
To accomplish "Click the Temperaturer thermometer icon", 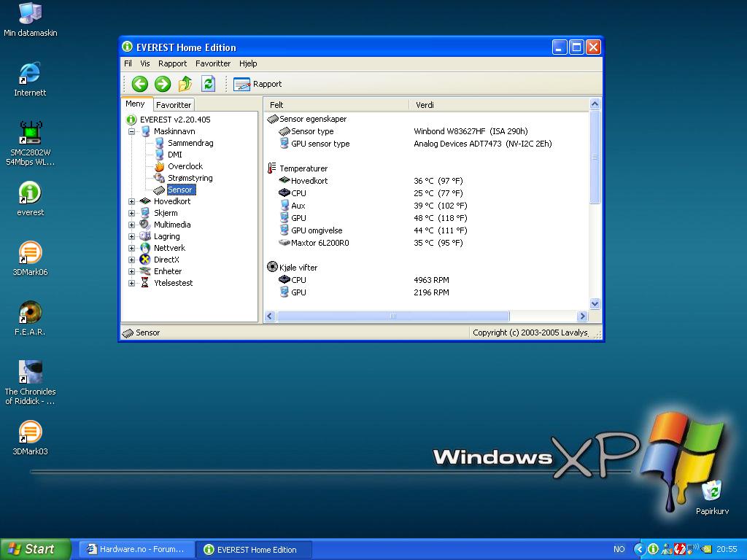I will point(272,168).
